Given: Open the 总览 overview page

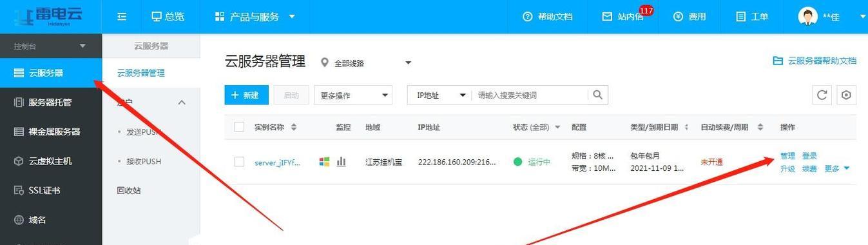Looking at the screenshot, I should (168, 17).
